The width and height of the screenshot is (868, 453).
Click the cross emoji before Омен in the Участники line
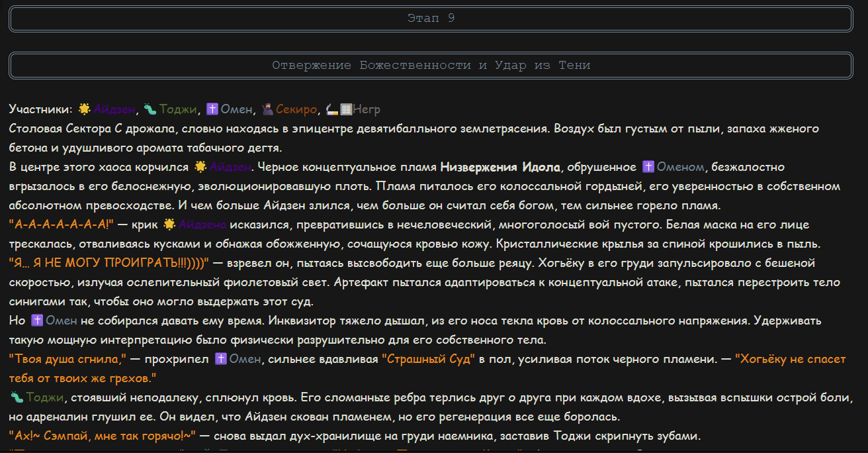pyautogui.click(x=212, y=109)
